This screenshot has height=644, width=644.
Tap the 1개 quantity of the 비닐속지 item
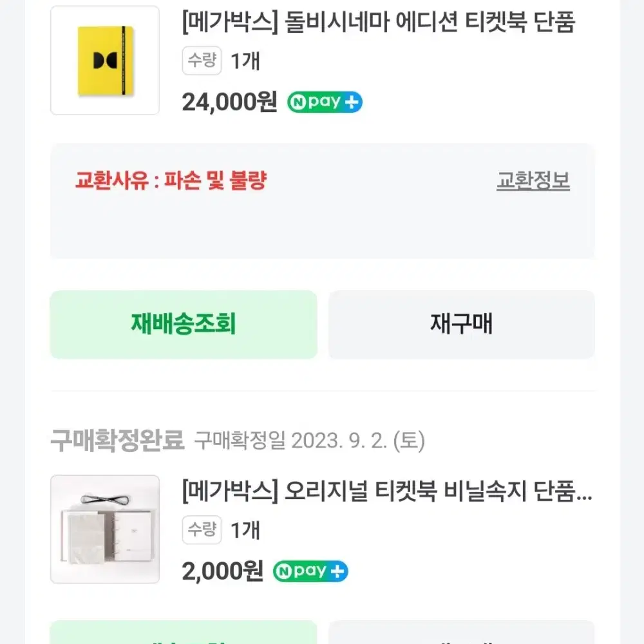(x=245, y=530)
